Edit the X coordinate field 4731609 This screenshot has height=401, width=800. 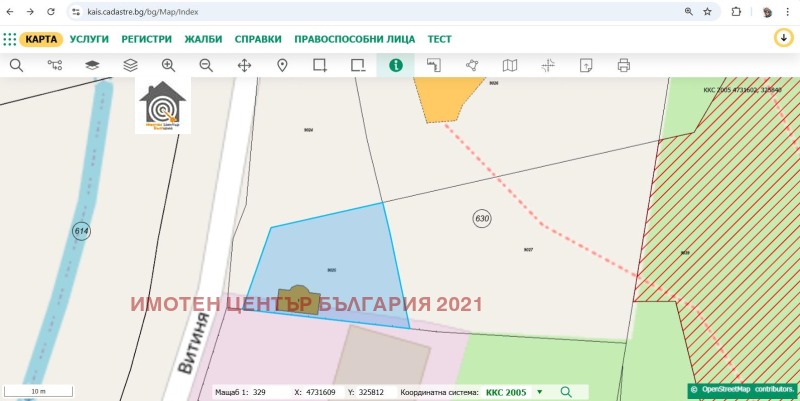click(x=323, y=392)
